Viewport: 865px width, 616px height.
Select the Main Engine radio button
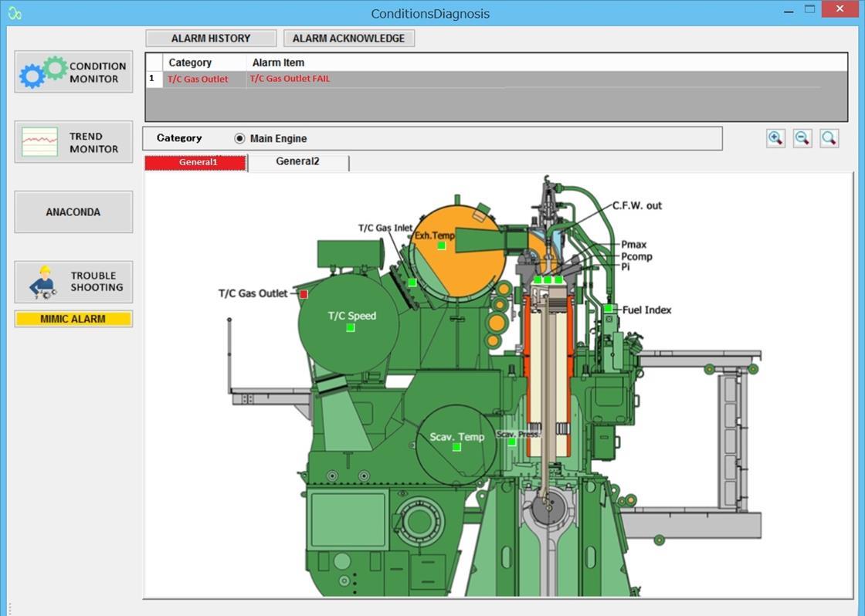(239, 138)
